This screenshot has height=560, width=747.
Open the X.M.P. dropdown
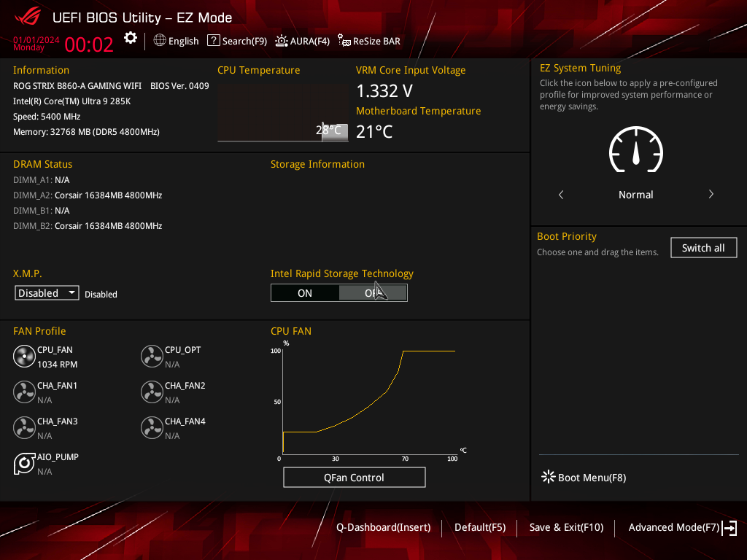(47, 293)
